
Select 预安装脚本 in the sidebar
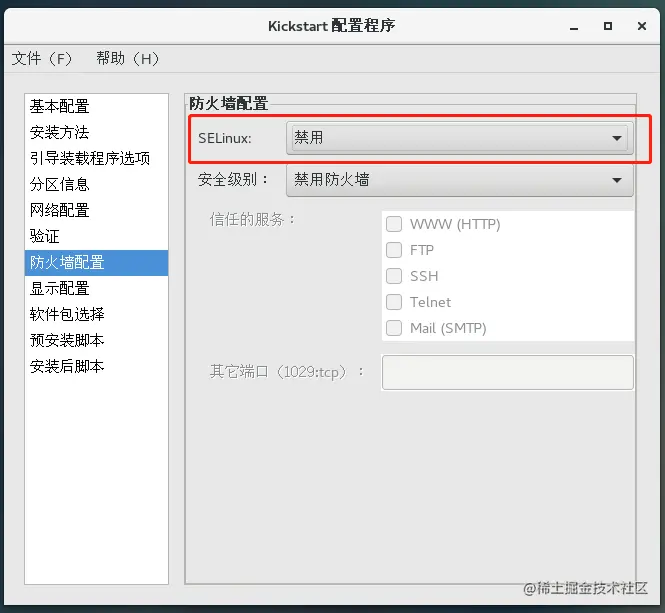pos(96,340)
